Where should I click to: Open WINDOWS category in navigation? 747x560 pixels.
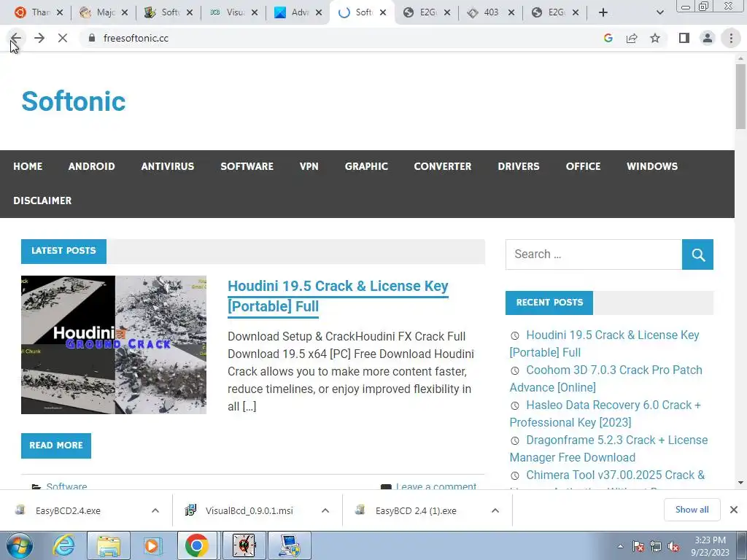[x=652, y=166]
